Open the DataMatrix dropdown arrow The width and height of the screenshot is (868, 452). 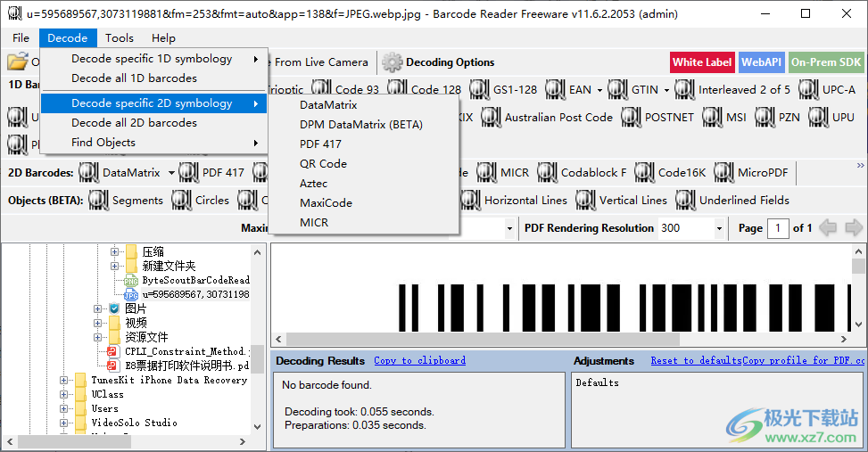(x=171, y=173)
